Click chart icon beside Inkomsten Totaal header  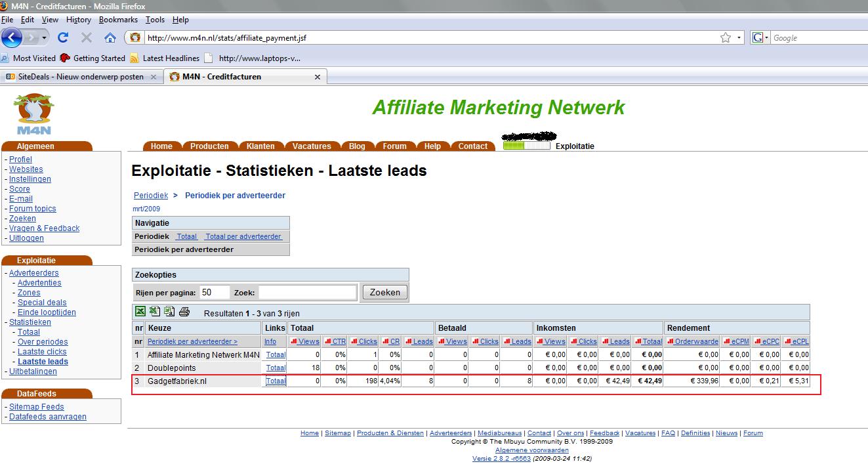point(638,341)
